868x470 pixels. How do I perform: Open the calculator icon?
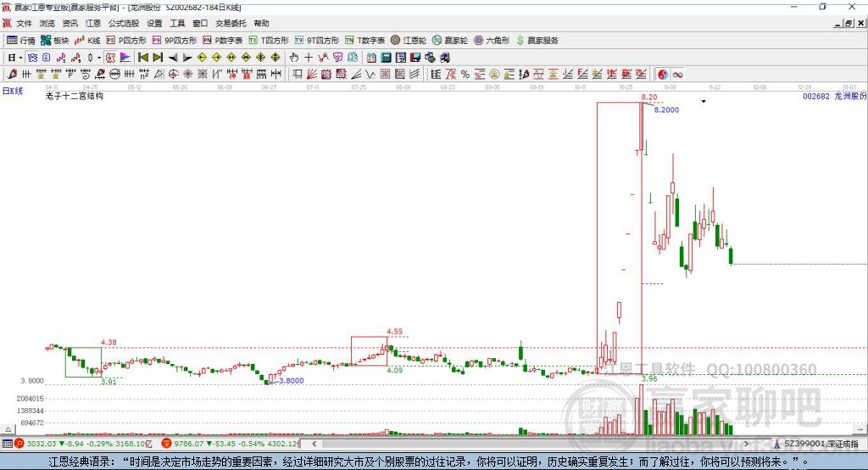(x=386, y=58)
